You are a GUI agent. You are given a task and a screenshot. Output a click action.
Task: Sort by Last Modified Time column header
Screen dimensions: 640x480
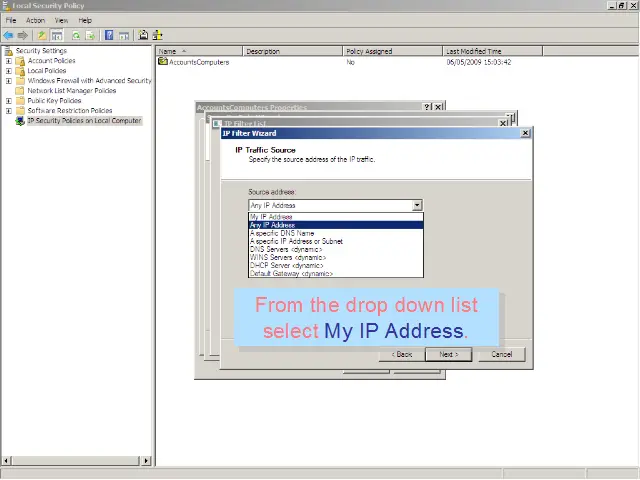click(474, 51)
